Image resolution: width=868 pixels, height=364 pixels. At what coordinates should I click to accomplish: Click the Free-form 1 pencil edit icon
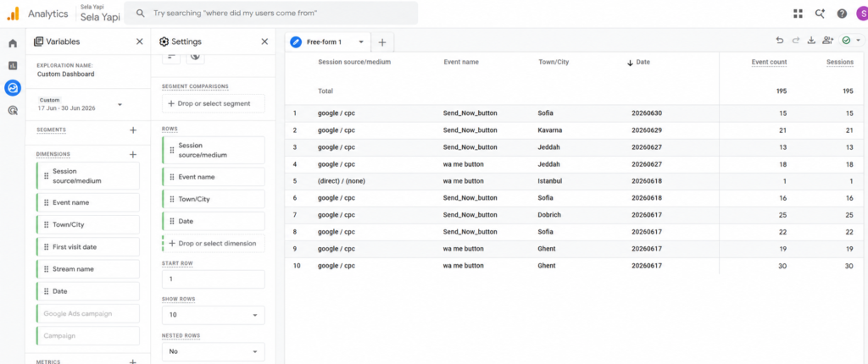click(x=296, y=42)
